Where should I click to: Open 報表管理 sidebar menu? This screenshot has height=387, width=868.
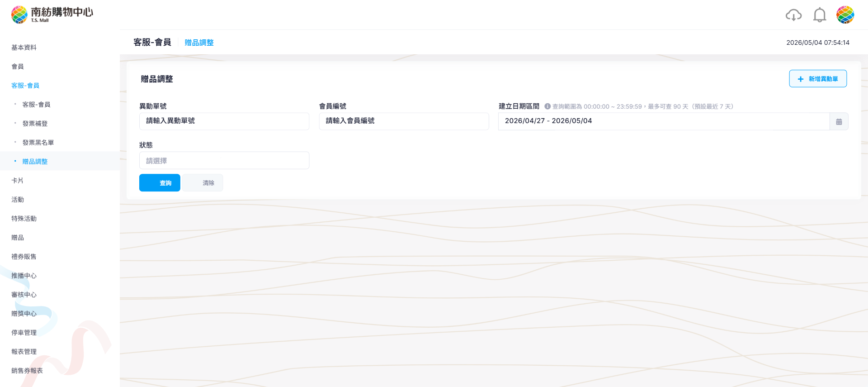tap(24, 352)
